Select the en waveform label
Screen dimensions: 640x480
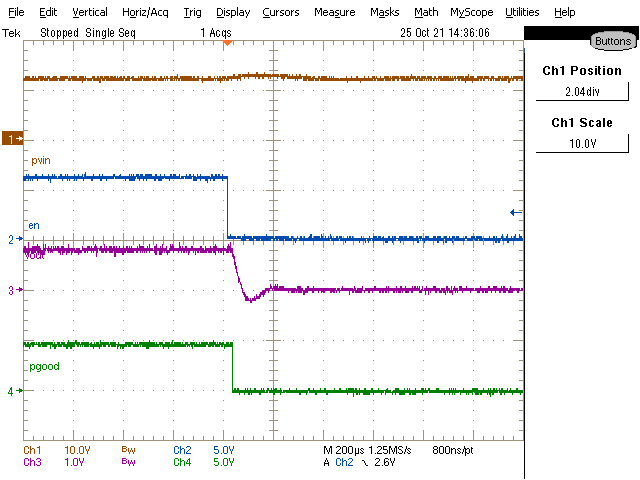(x=34, y=225)
